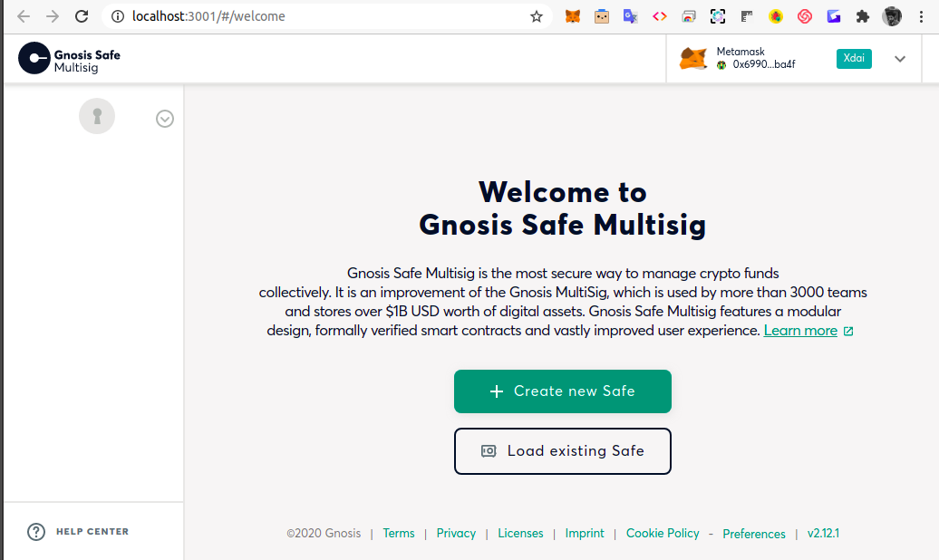Image resolution: width=939 pixels, height=560 pixels.
Task: Open the Learn more link
Action: pyautogui.click(x=800, y=331)
